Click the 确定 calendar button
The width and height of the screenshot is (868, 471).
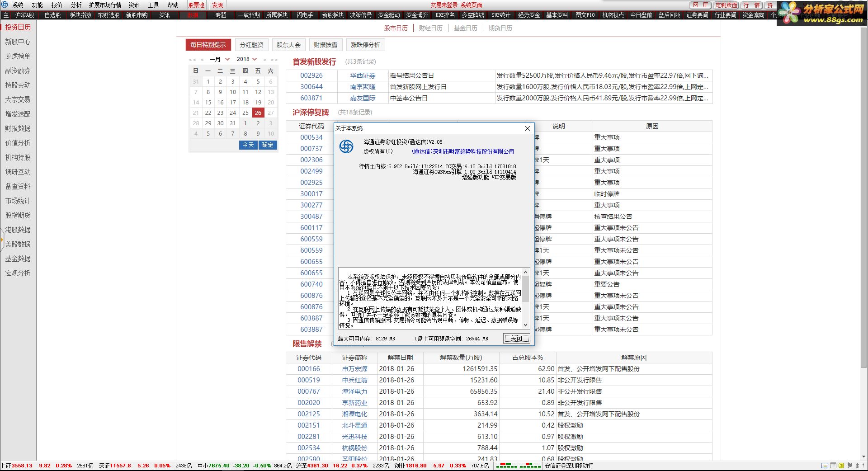(x=268, y=145)
